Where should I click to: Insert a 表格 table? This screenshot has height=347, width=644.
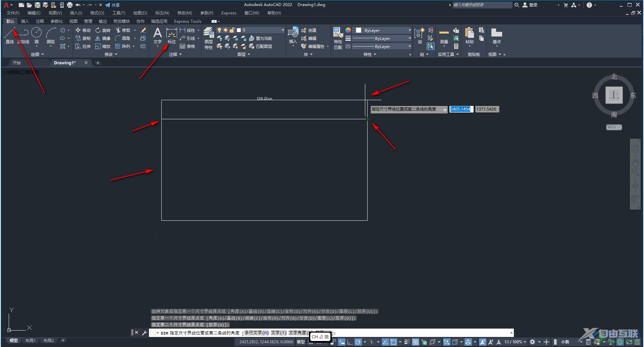pos(187,46)
